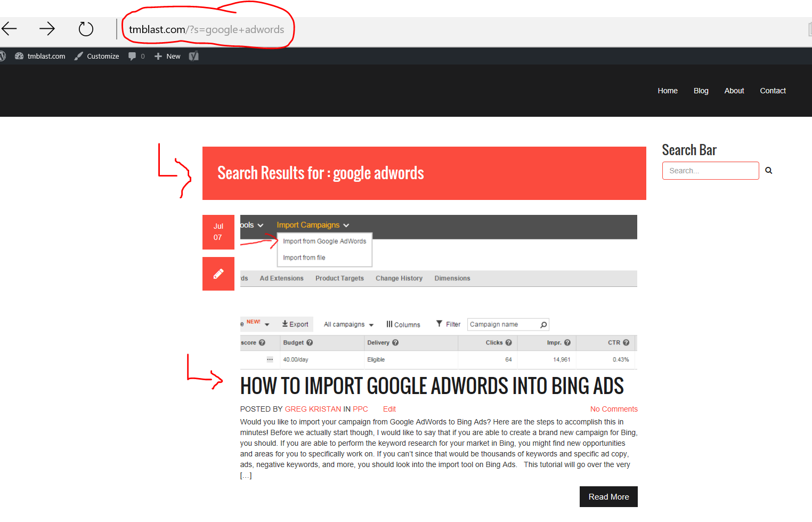Image resolution: width=812 pixels, height=522 pixels.
Task: Go back with the browser back arrow
Action: [x=9, y=29]
